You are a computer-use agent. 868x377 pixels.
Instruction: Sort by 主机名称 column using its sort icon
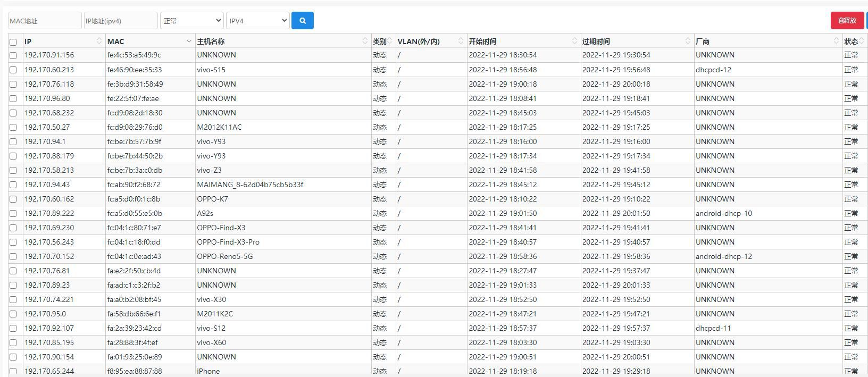(x=365, y=41)
